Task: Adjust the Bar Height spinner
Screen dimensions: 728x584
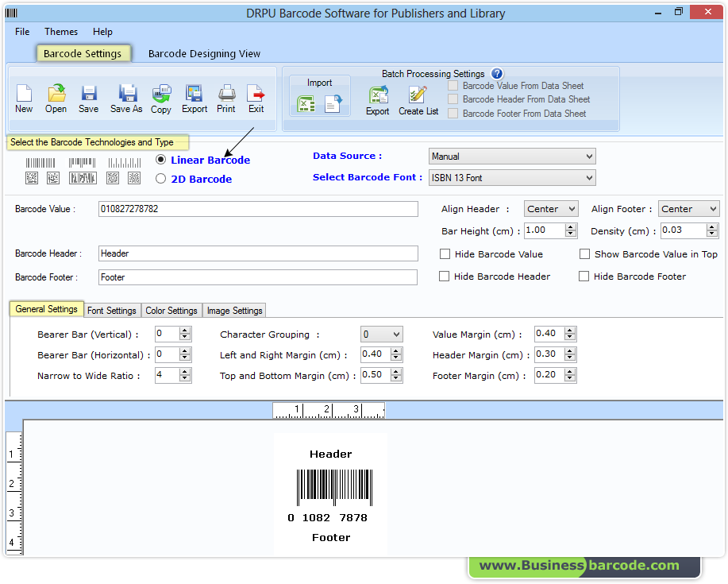Action: click(571, 230)
